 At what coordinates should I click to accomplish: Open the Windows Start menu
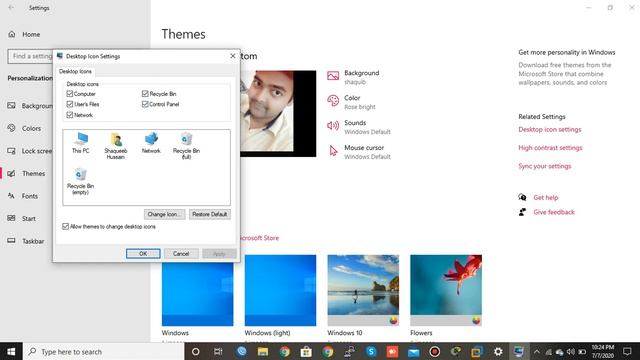click(x=11, y=351)
